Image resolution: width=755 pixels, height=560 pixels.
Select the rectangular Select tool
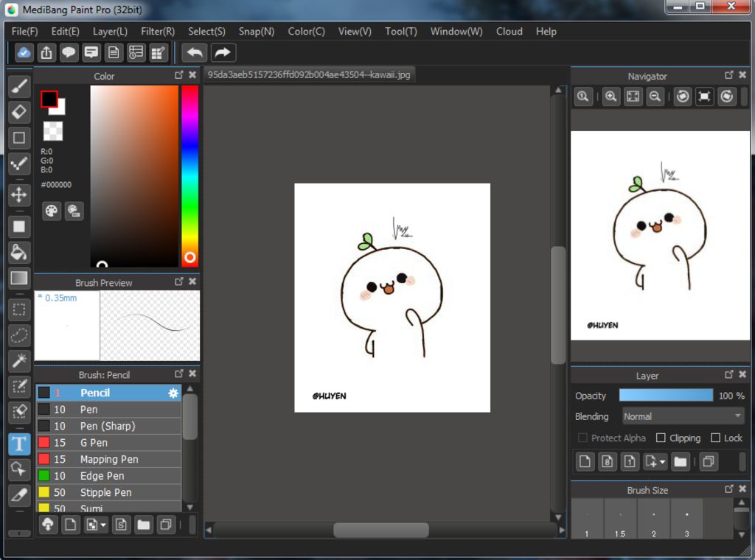(x=19, y=309)
